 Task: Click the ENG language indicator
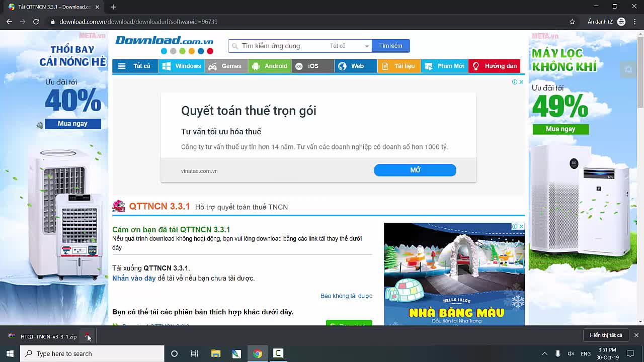coord(586,353)
